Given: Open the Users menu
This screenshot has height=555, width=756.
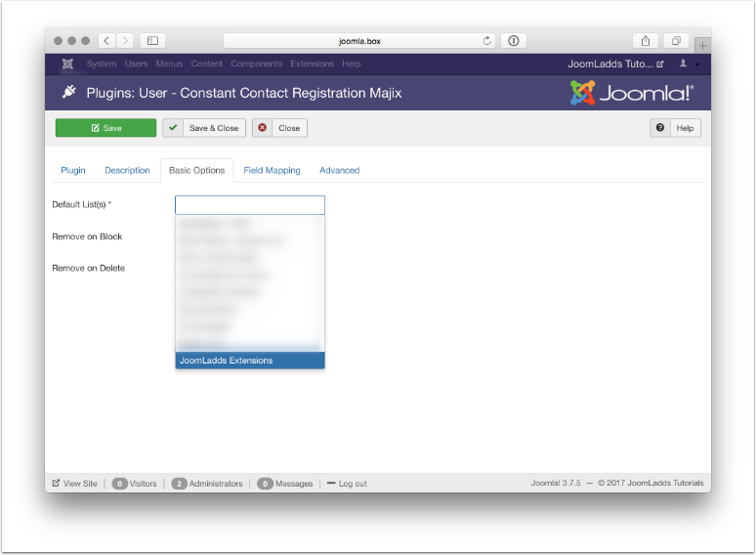Looking at the screenshot, I should coord(136,64).
